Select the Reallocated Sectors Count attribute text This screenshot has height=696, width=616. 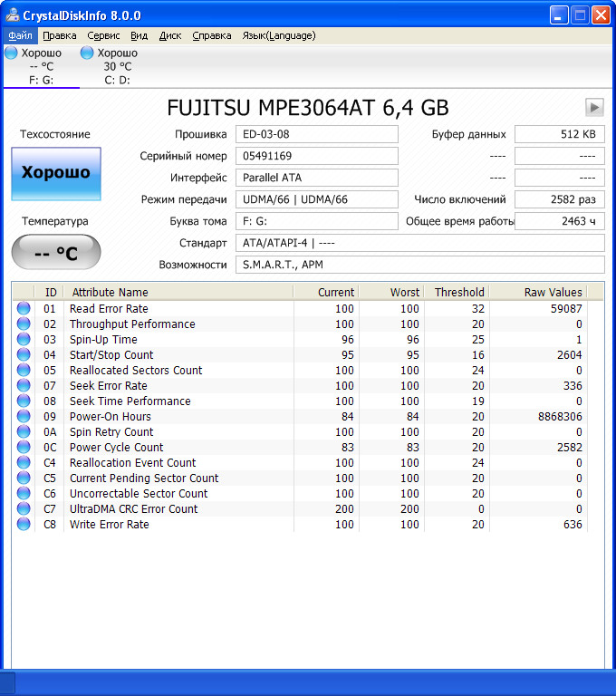click(136, 370)
